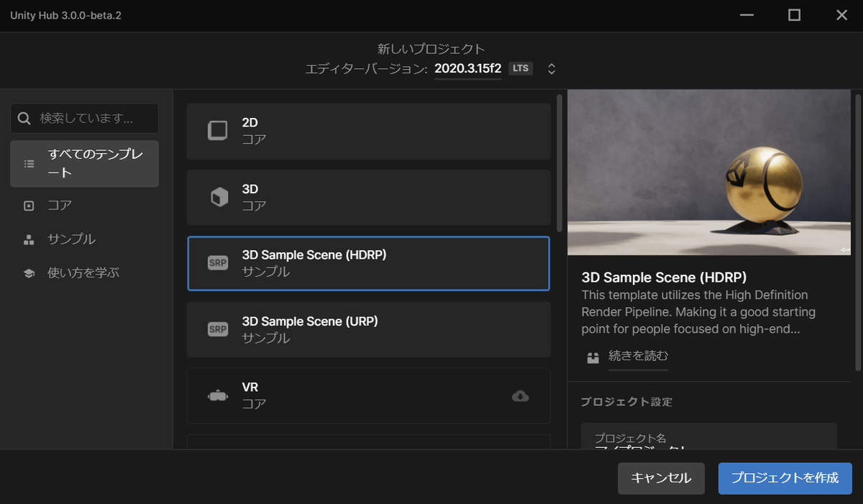Select the コア category
The width and height of the screenshot is (863, 504).
[x=85, y=206]
